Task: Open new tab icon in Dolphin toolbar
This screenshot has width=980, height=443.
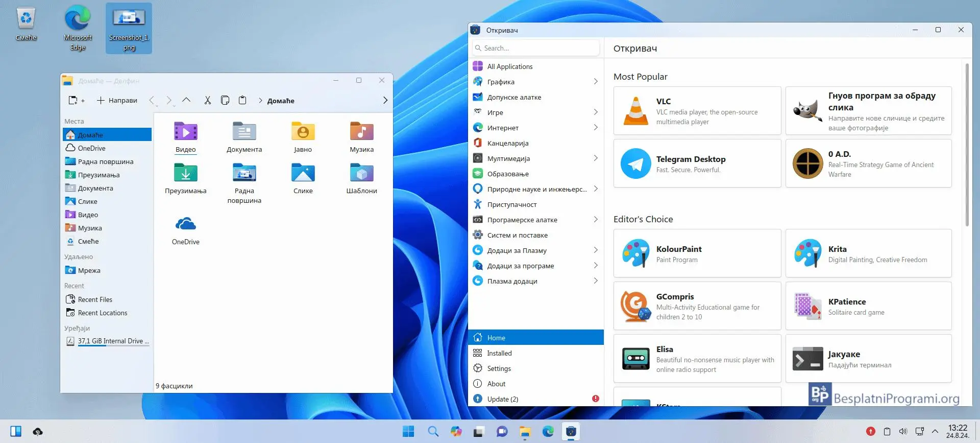Action: click(x=76, y=100)
